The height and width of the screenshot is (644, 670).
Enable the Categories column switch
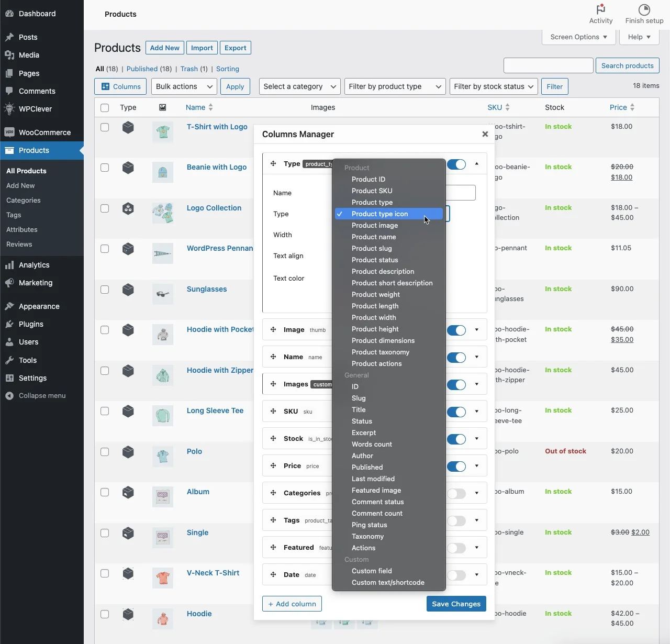click(456, 494)
